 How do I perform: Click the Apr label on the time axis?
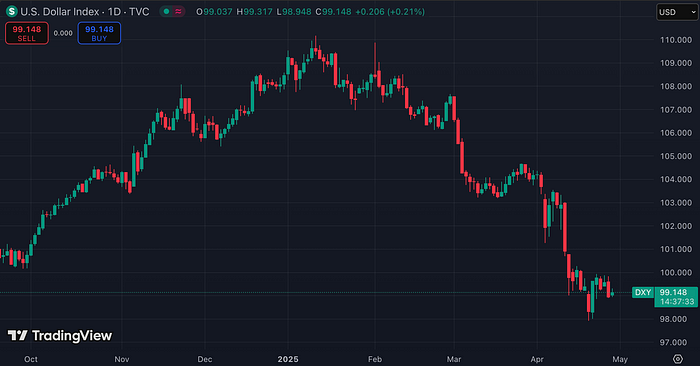(x=537, y=359)
